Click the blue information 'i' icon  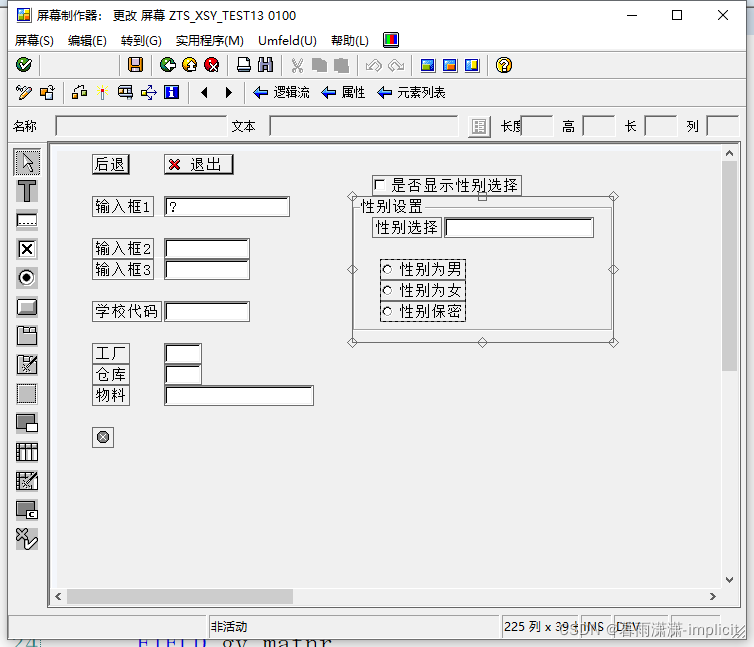pos(171,92)
